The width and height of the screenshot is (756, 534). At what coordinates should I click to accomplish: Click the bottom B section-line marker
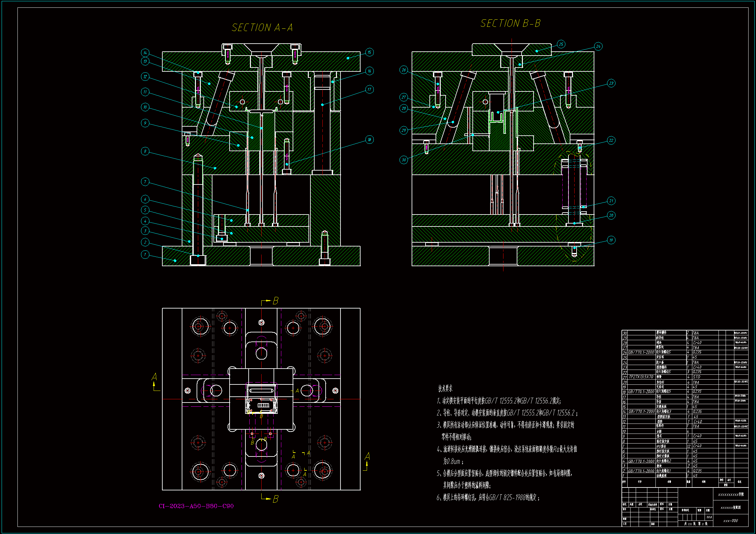tap(275, 499)
